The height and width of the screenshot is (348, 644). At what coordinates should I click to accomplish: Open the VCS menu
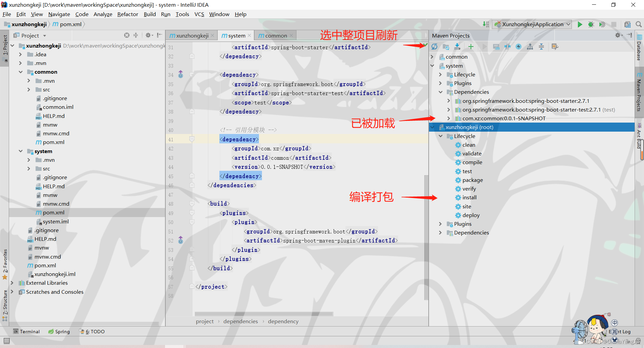tap(199, 14)
